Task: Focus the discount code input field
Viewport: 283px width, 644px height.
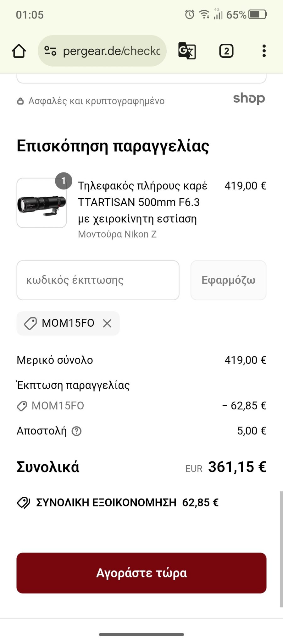Action: 98,280
